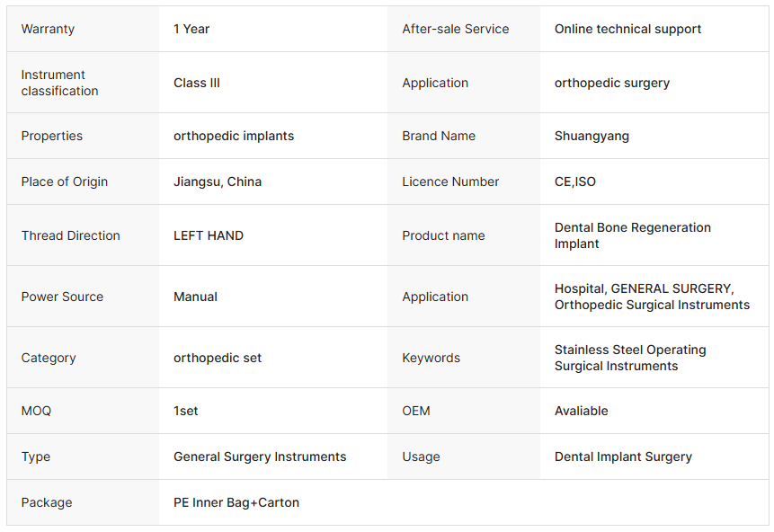Viewport: 774px width, 532px height.
Task: Click the "orthopedic set" category value
Action: pyautogui.click(x=218, y=358)
